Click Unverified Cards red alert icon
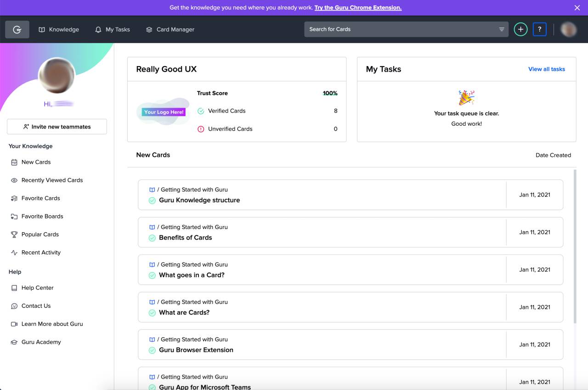 tap(201, 129)
